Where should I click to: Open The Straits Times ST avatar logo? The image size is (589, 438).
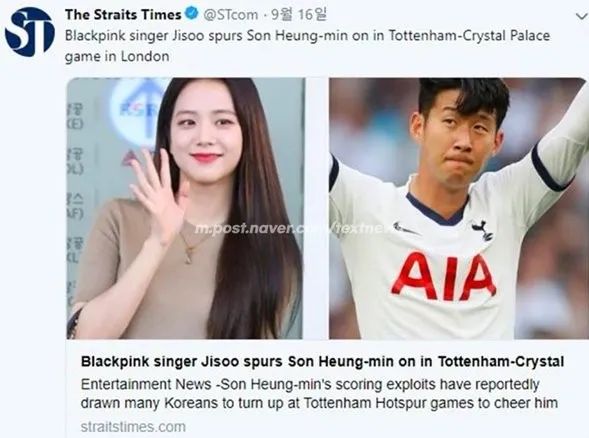click(29, 32)
